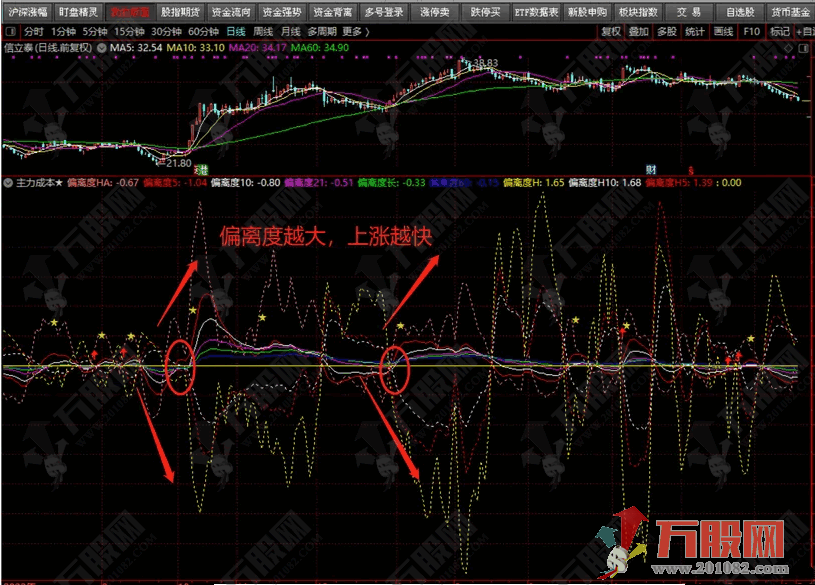Click 统计 statistics button

pos(695,32)
